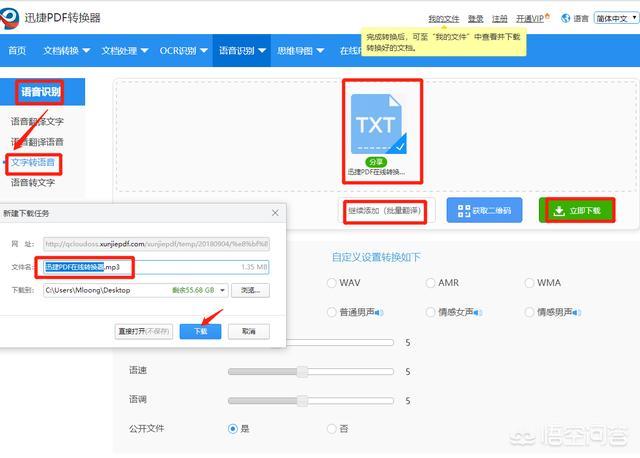The image size is (640, 458).
Task: Select 语音翻译语音 in the sidebar
Action: (37, 142)
